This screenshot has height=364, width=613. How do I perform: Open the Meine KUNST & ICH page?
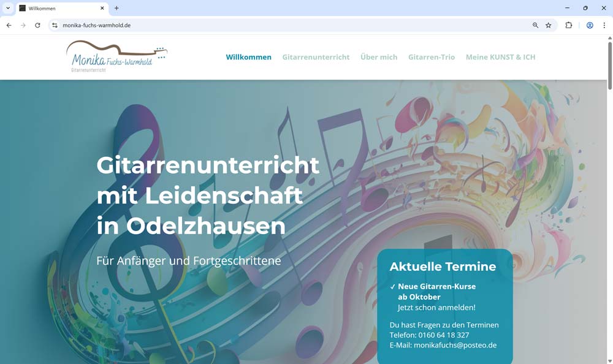click(x=500, y=57)
